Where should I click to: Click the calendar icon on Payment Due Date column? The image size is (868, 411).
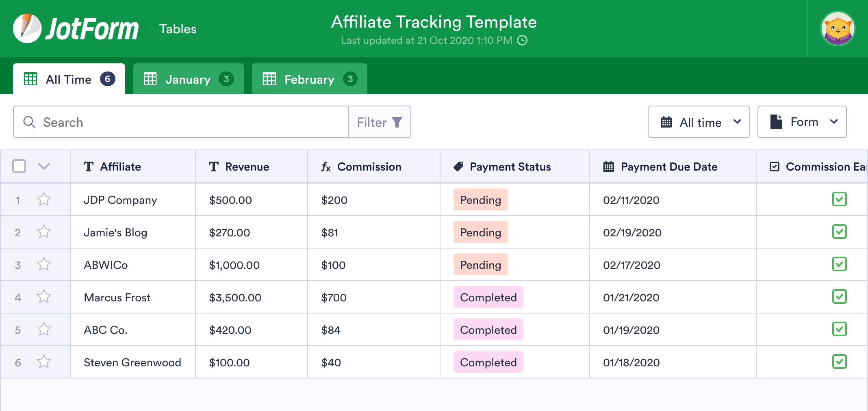coord(608,167)
